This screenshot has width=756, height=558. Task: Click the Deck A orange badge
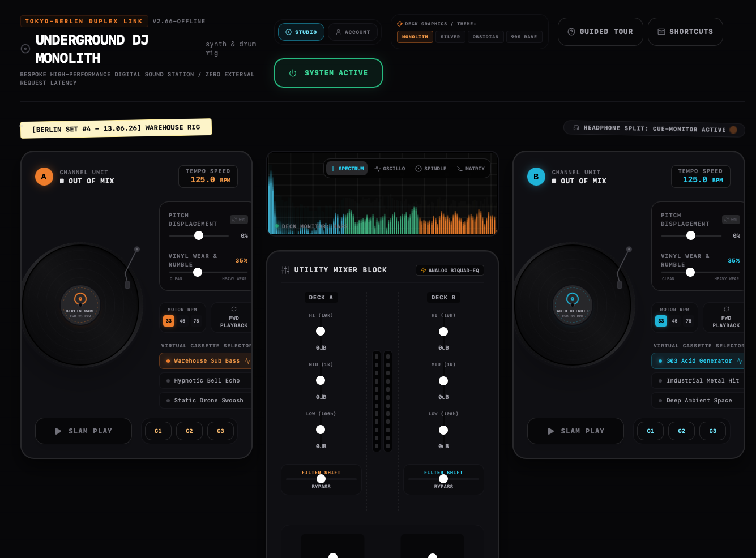44,177
